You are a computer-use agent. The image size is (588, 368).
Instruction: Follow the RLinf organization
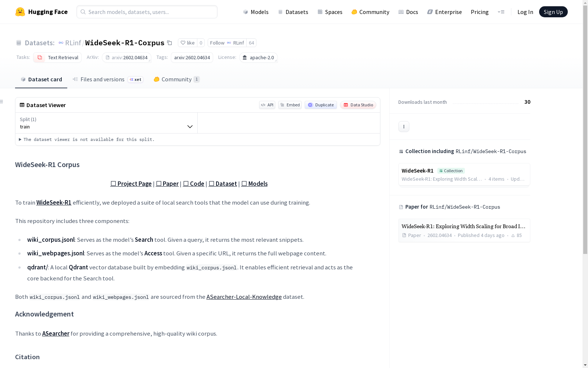coord(227,43)
